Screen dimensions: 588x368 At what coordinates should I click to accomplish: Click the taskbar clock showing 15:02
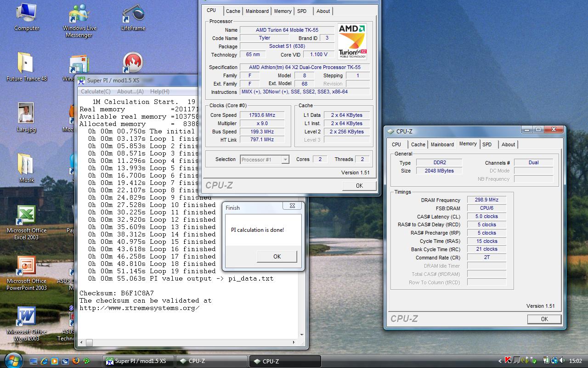(575, 361)
